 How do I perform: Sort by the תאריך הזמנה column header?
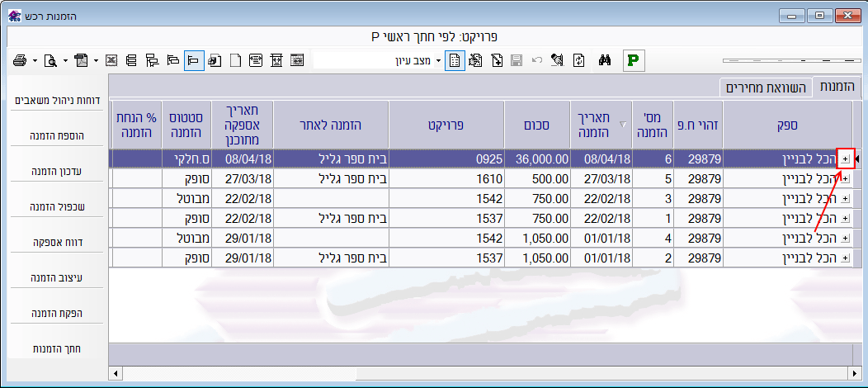pyautogui.click(x=599, y=125)
